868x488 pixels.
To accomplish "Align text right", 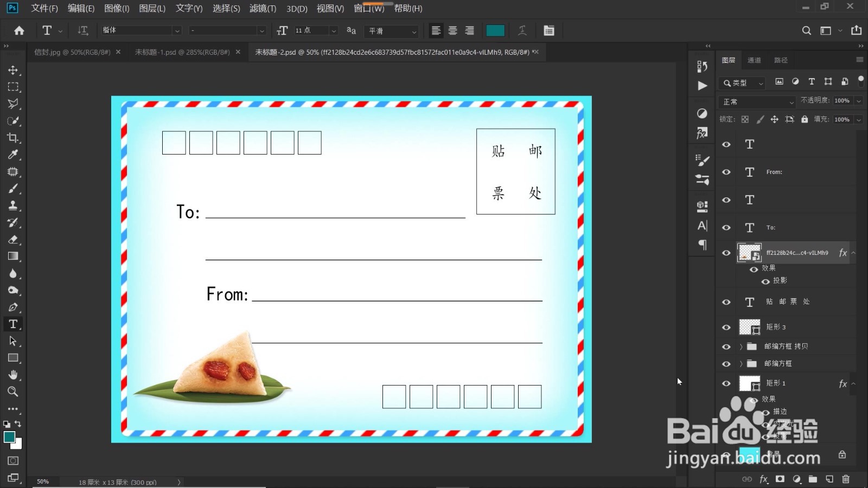I will (469, 31).
